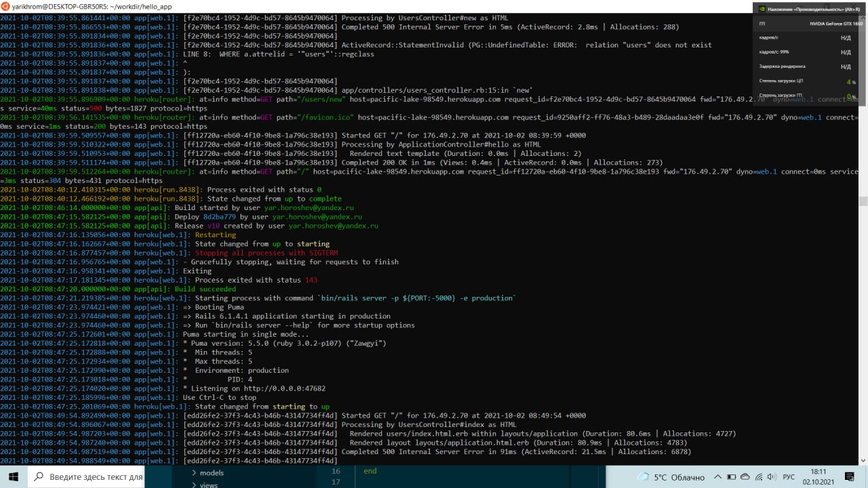This screenshot has height=488, width=868.
Task: Click 'Puma starting in single mode...' line
Action: click(x=245, y=334)
